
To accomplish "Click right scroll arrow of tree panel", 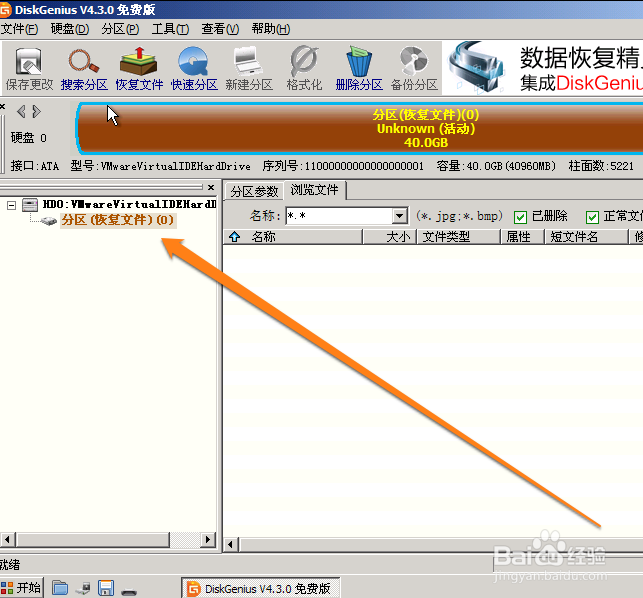I will click(208, 539).
